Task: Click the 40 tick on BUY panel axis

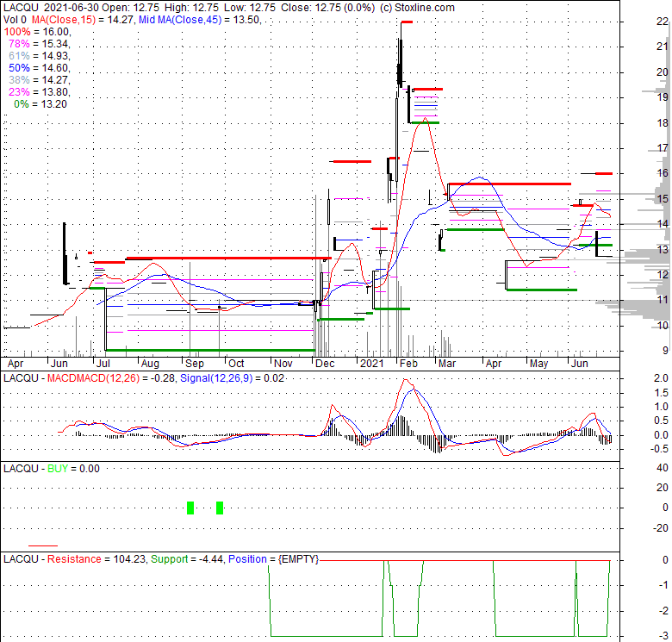Action: pyautogui.click(x=663, y=468)
